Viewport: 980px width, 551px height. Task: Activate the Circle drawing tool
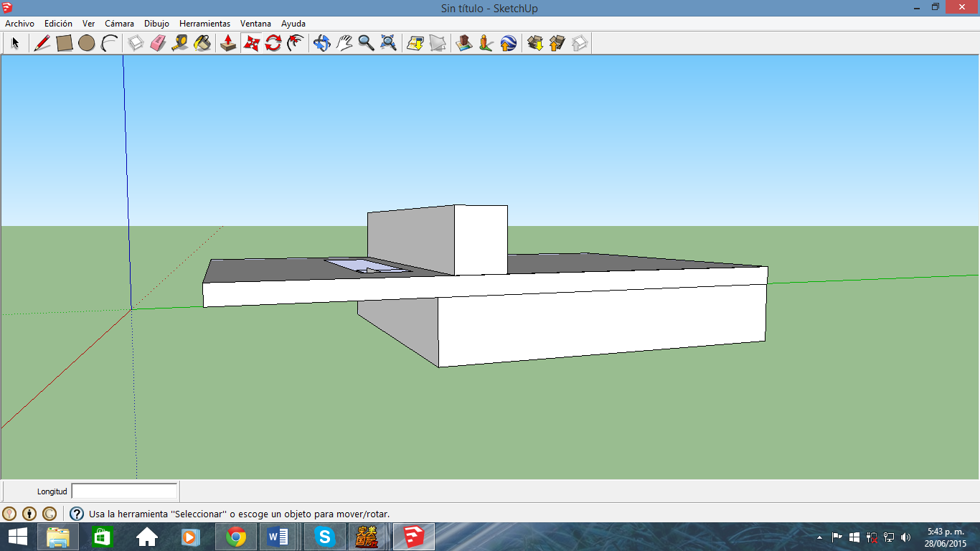pos(87,43)
